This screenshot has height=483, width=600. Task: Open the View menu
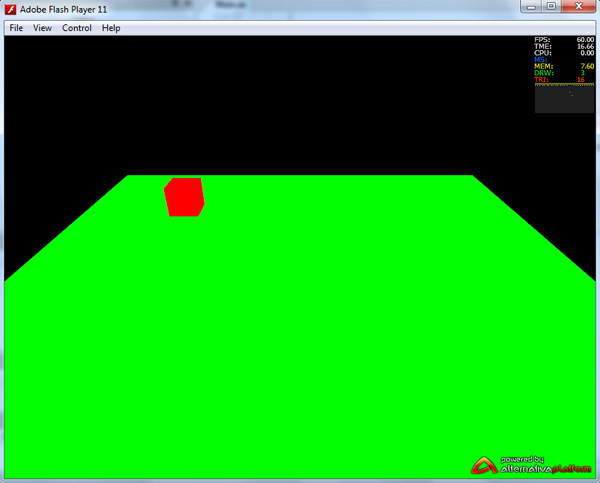coord(42,28)
